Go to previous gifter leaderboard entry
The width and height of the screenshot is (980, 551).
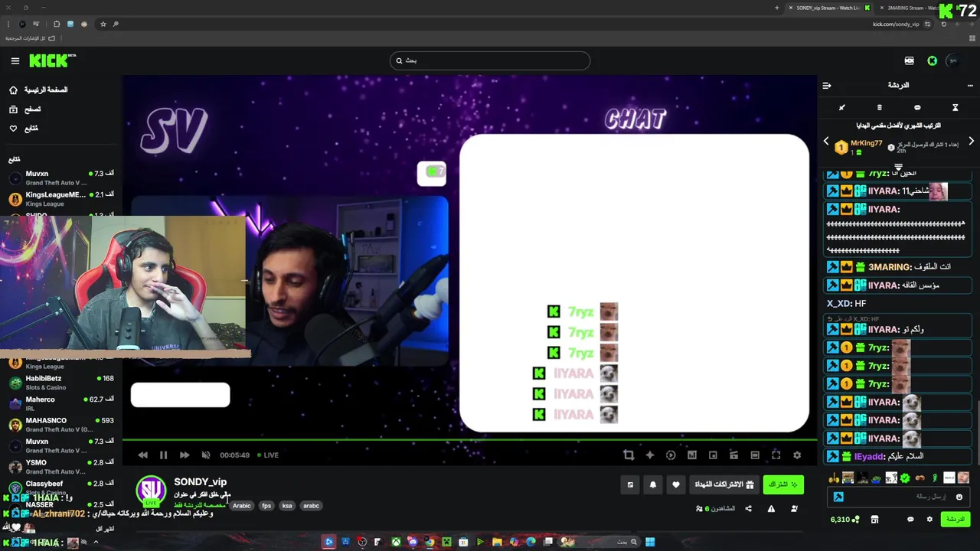pos(826,142)
